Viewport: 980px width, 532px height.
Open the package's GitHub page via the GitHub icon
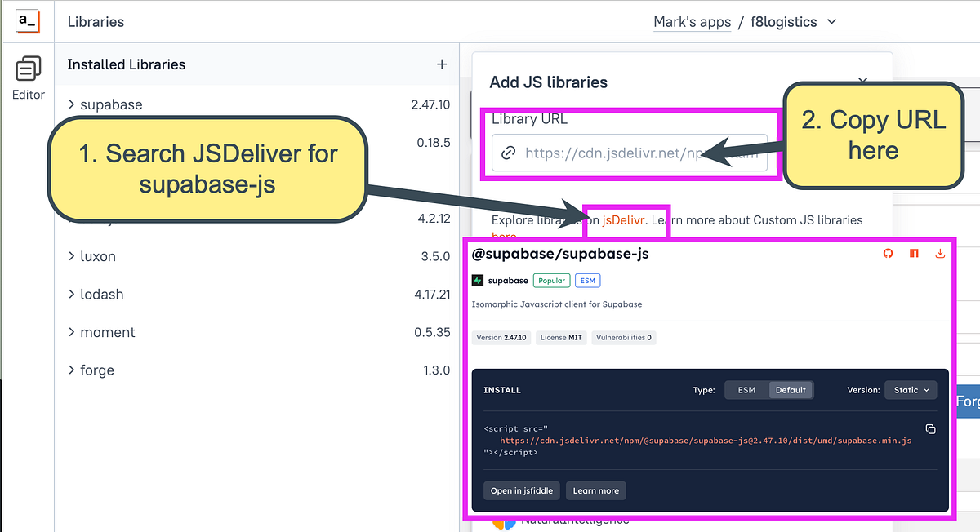pos(888,254)
